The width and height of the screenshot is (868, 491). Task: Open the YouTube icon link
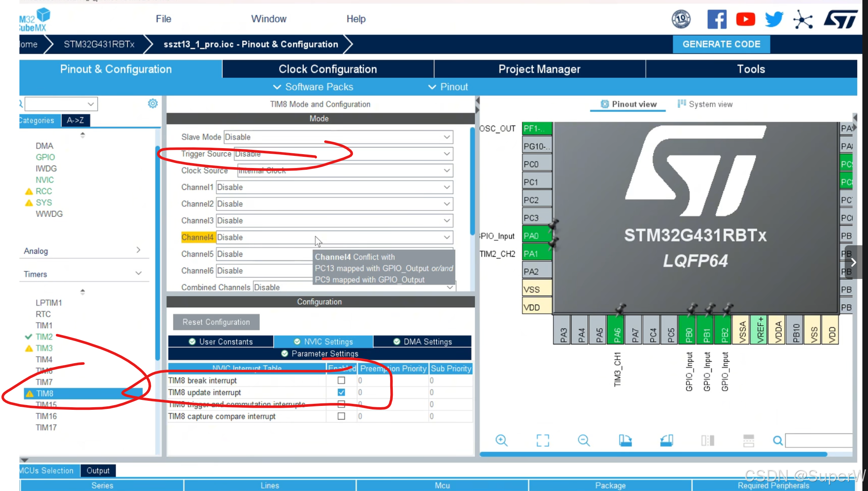745,19
